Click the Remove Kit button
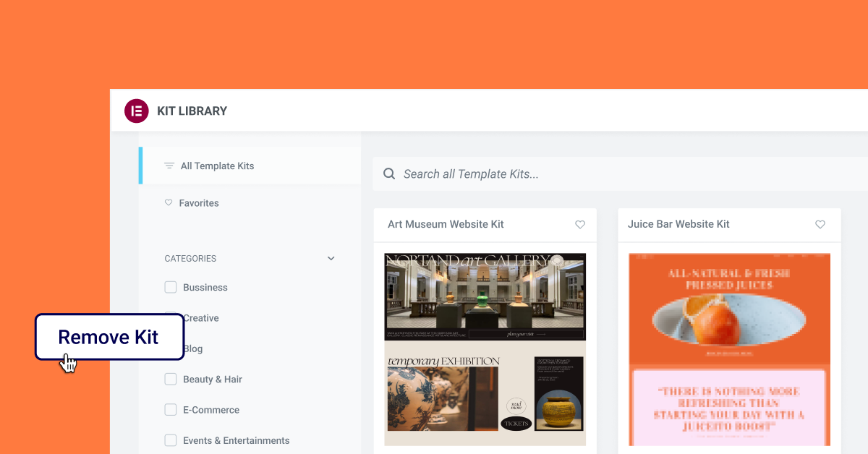 coord(109,337)
